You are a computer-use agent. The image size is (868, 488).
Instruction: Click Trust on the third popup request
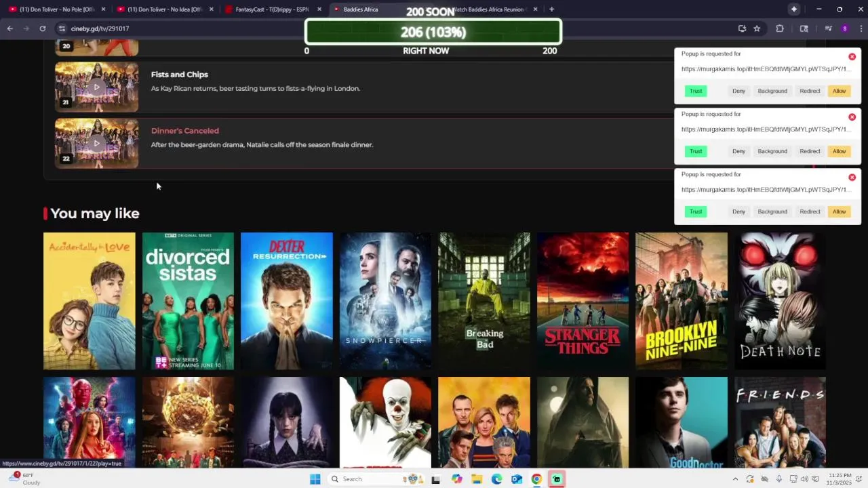(x=696, y=211)
